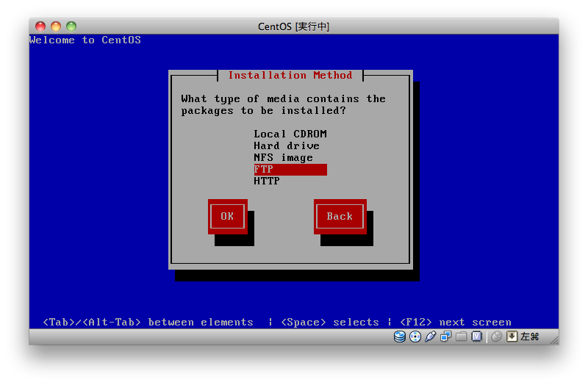Click the optical disc (CD/DVD) status icon
588x385 pixels.
point(415,337)
